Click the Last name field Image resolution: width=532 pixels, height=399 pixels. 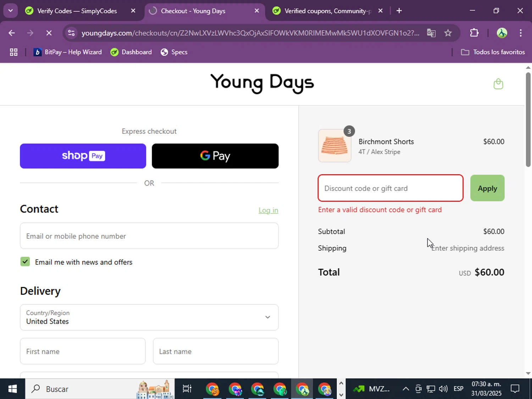[x=216, y=351]
